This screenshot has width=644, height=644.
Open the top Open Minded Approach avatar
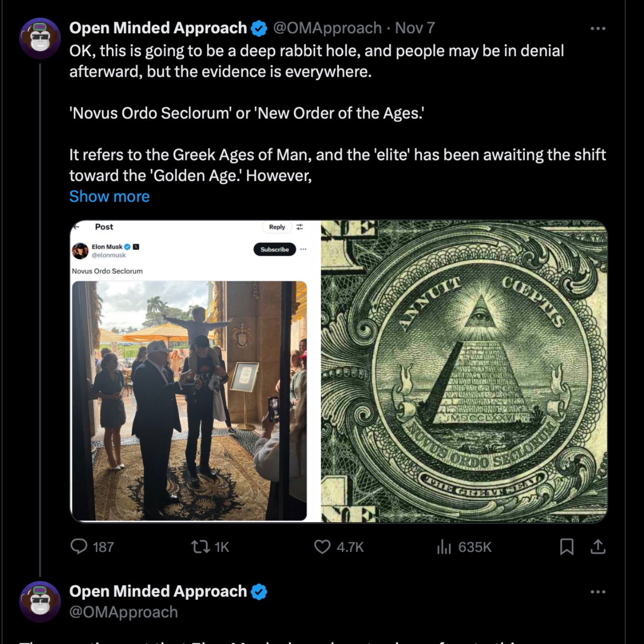(40, 39)
